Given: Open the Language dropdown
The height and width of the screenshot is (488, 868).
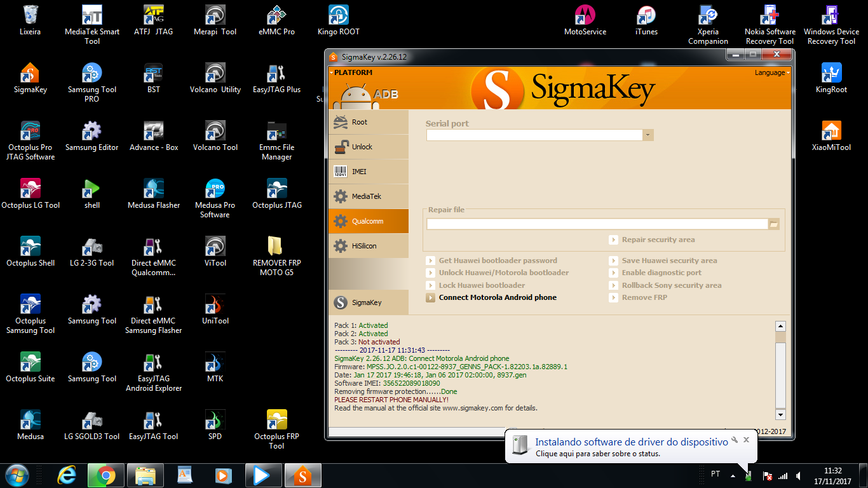Looking at the screenshot, I should (772, 72).
